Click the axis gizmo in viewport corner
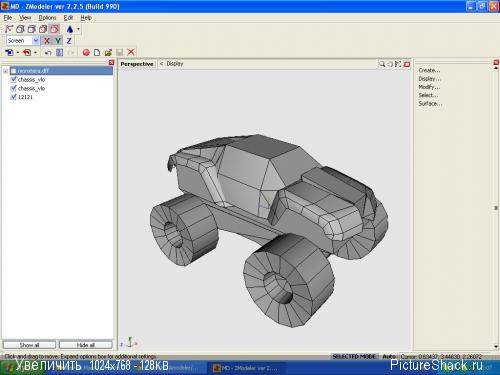This screenshot has height=375, width=500. coord(129,342)
